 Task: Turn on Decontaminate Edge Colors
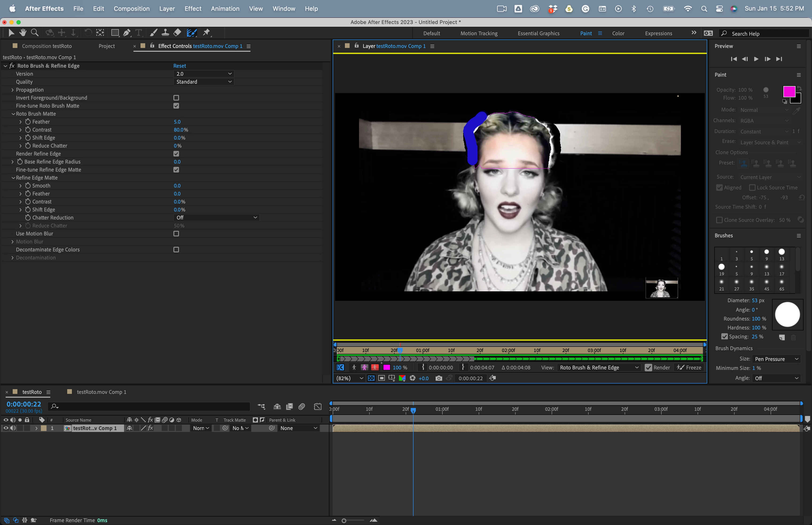tap(176, 250)
